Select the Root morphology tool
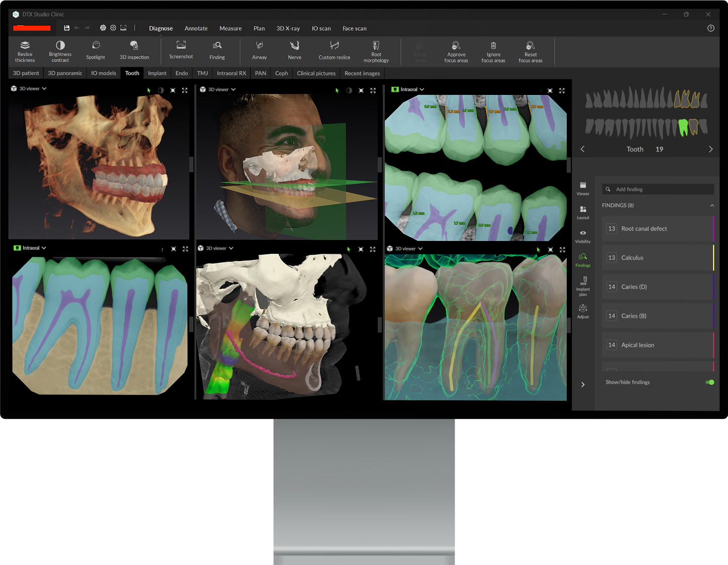This screenshot has width=728, height=565. click(x=376, y=51)
